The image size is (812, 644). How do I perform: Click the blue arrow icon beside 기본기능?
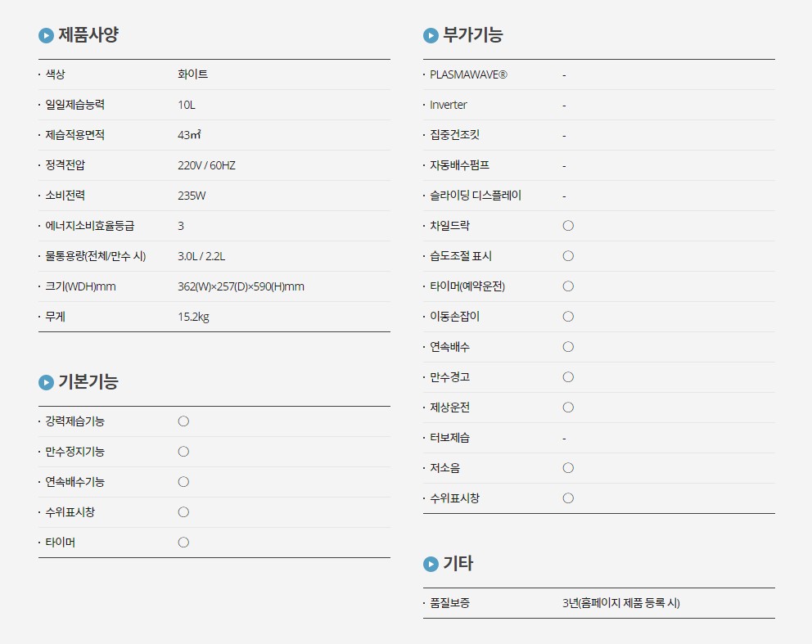tap(46, 382)
